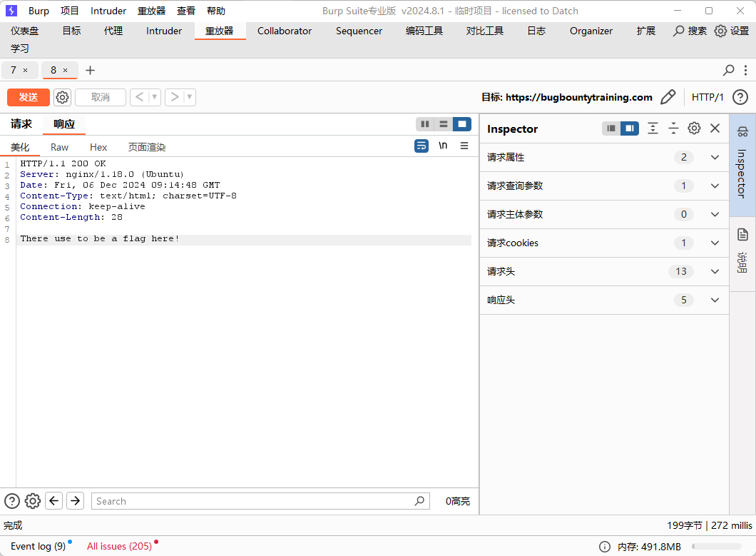Image resolution: width=756 pixels, height=556 pixels.
Task: Open 设置 settings
Action: point(732,31)
